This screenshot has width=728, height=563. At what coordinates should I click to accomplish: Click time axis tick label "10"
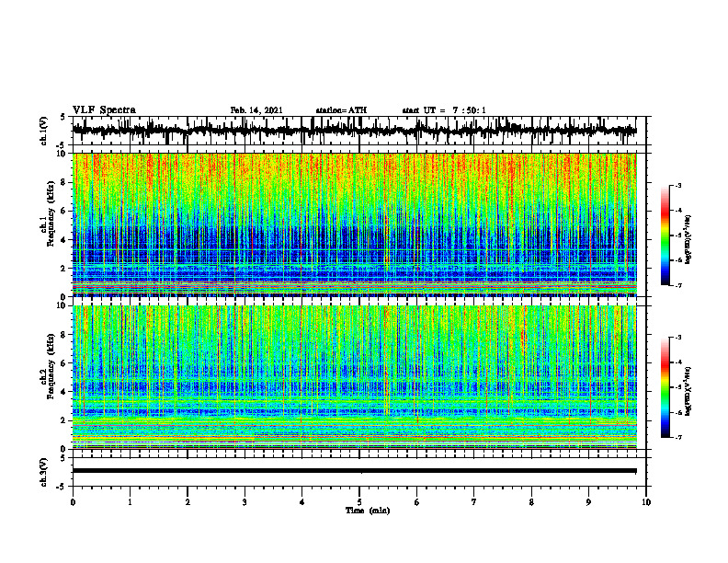[646, 502]
